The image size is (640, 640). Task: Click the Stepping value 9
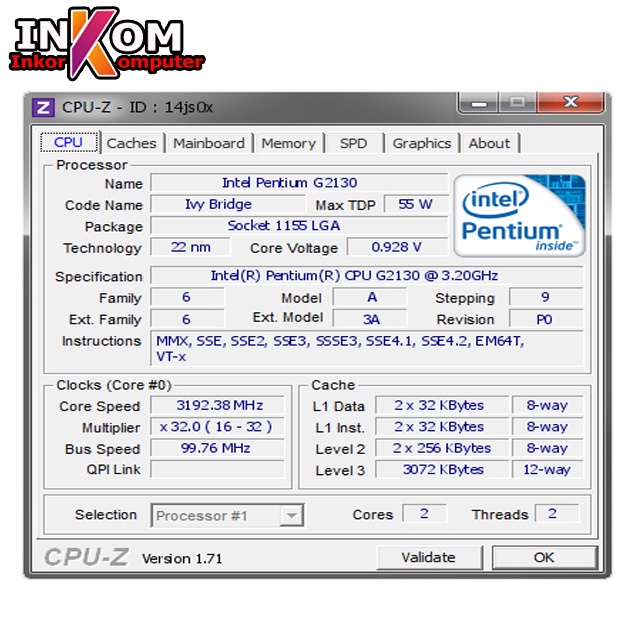coord(546,297)
